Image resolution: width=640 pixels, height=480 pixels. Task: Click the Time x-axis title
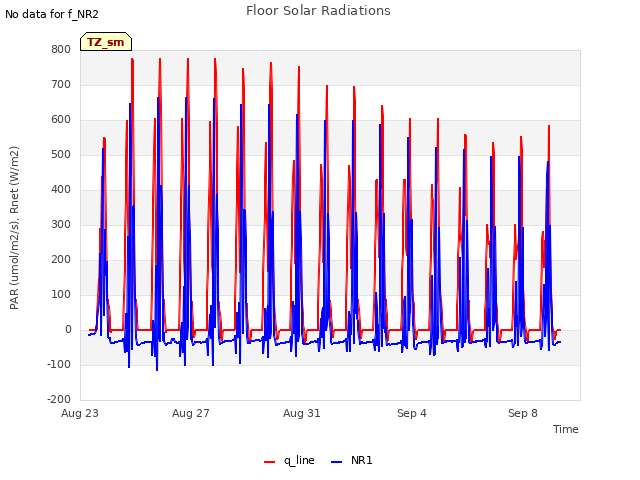point(566,429)
